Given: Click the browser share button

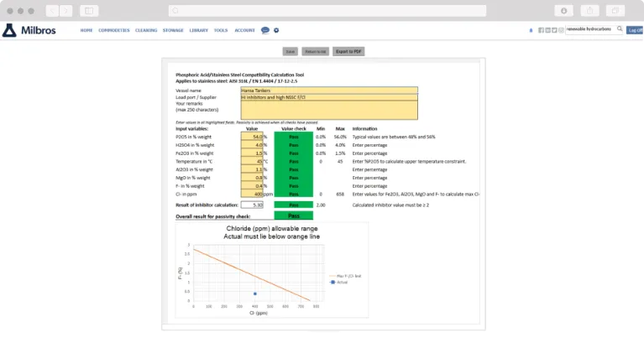Looking at the screenshot, I should [x=589, y=11].
